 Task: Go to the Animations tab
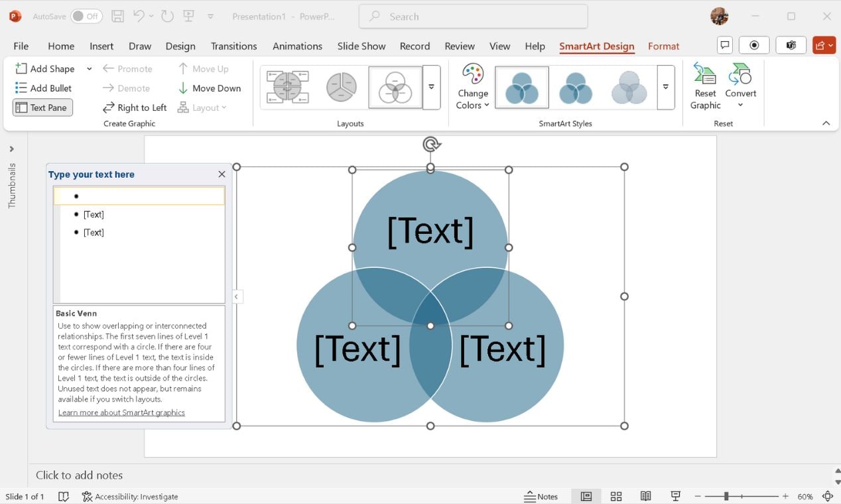pyautogui.click(x=297, y=46)
